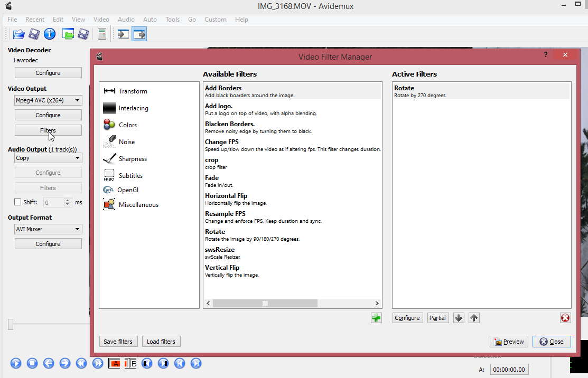Image resolution: width=588 pixels, height=378 pixels.
Task: Set marker A on the timeline
Action: pyautogui.click(x=115, y=363)
